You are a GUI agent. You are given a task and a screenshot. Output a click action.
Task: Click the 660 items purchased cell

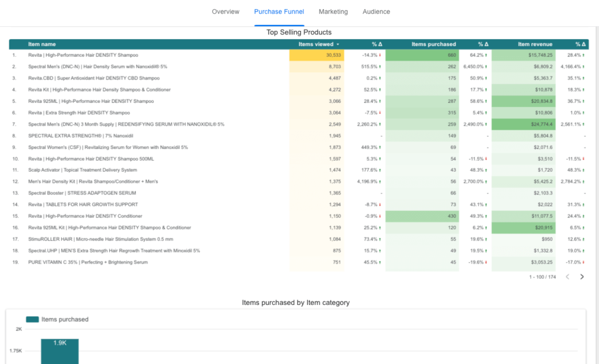tap(422, 55)
